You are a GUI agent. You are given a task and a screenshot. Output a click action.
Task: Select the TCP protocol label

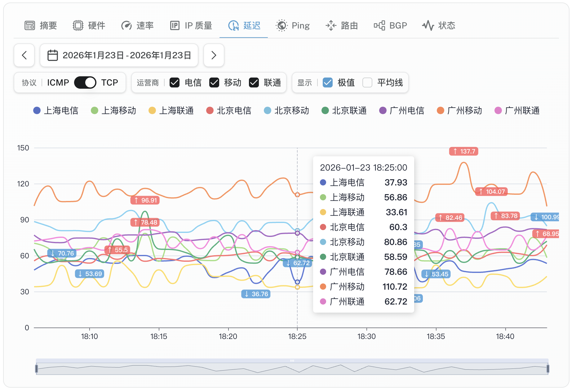[109, 82]
